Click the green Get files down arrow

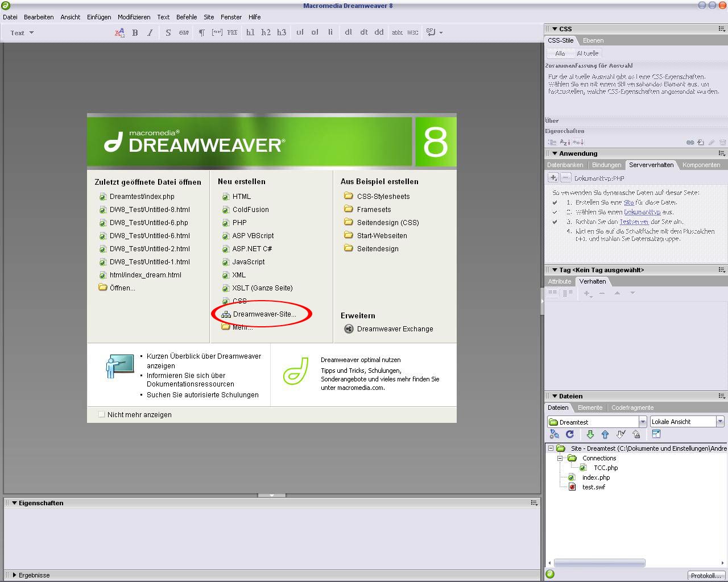pos(590,434)
